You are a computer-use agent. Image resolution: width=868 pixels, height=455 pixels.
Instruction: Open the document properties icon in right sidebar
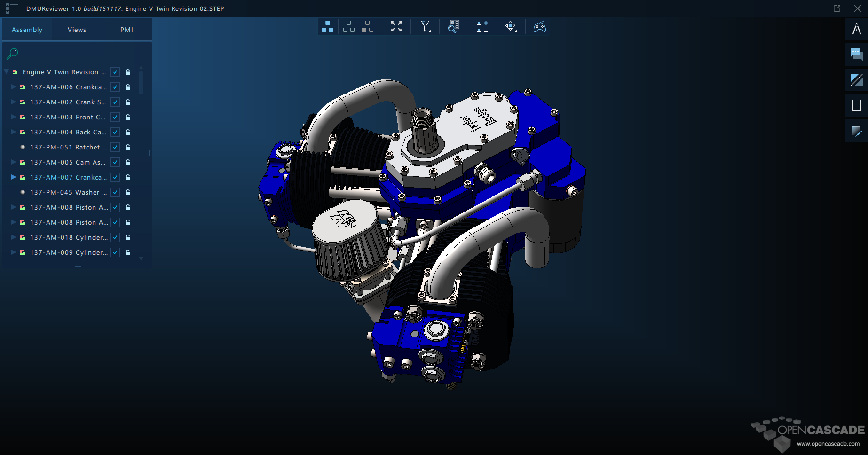[x=856, y=105]
